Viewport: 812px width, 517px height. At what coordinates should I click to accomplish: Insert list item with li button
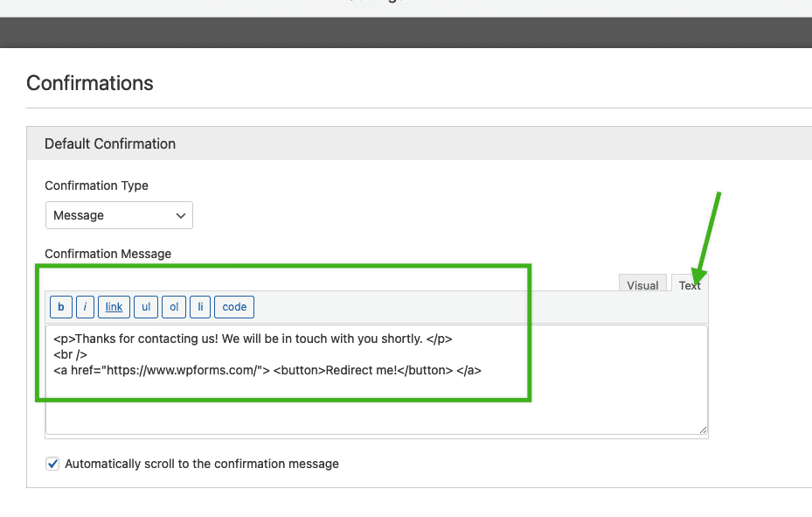(200, 307)
